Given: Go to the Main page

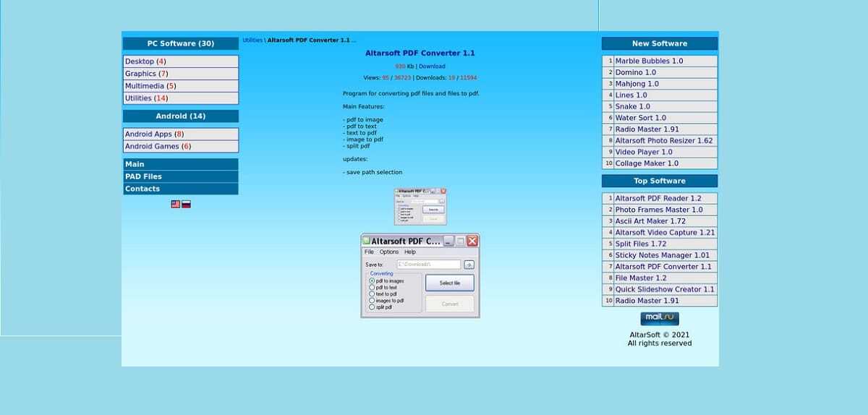Looking at the screenshot, I should tap(181, 164).
